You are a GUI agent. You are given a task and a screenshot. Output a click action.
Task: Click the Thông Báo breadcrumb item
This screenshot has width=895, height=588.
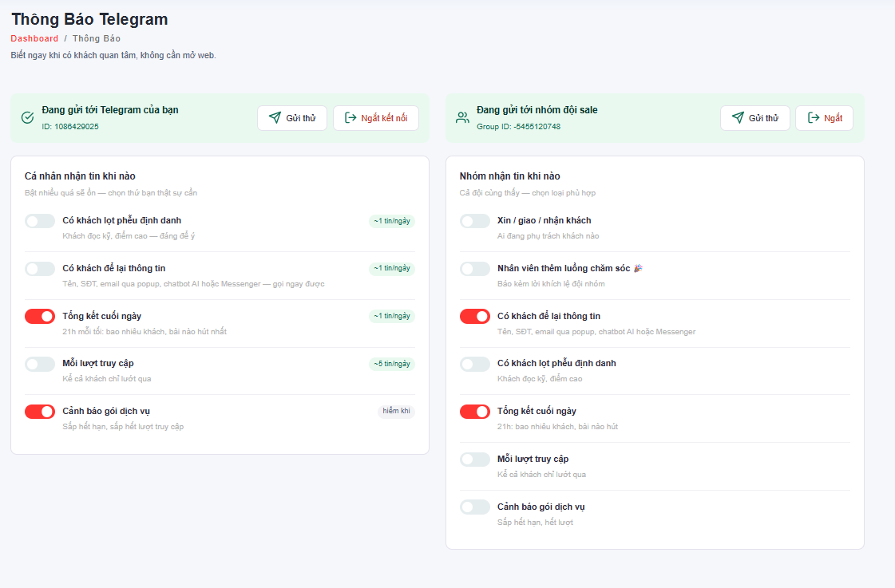[x=97, y=38]
